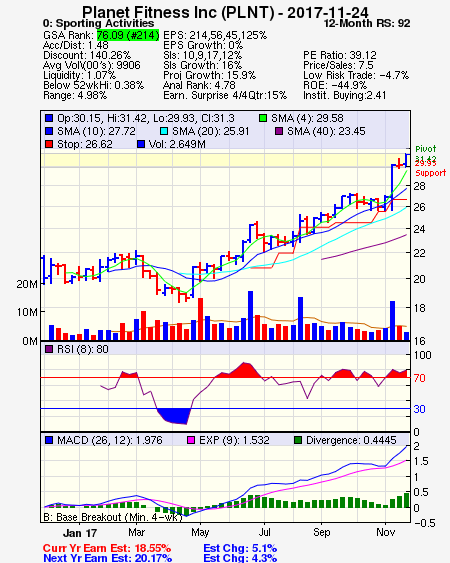Click the 'Jan 17' date axis label

coord(80,533)
